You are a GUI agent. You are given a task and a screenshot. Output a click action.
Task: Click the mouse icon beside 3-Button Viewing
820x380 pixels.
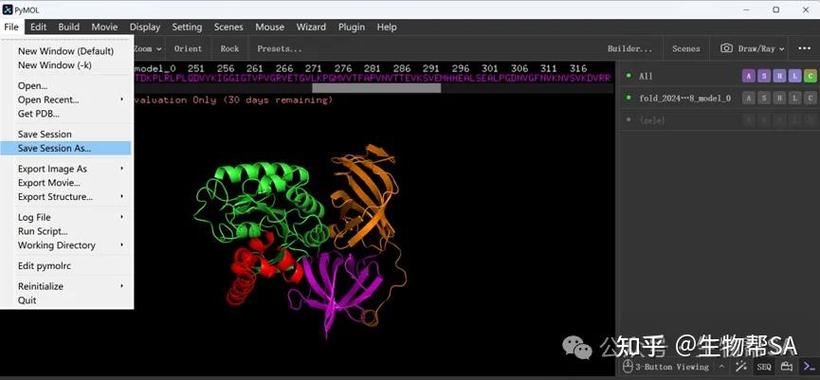pyautogui.click(x=627, y=367)
